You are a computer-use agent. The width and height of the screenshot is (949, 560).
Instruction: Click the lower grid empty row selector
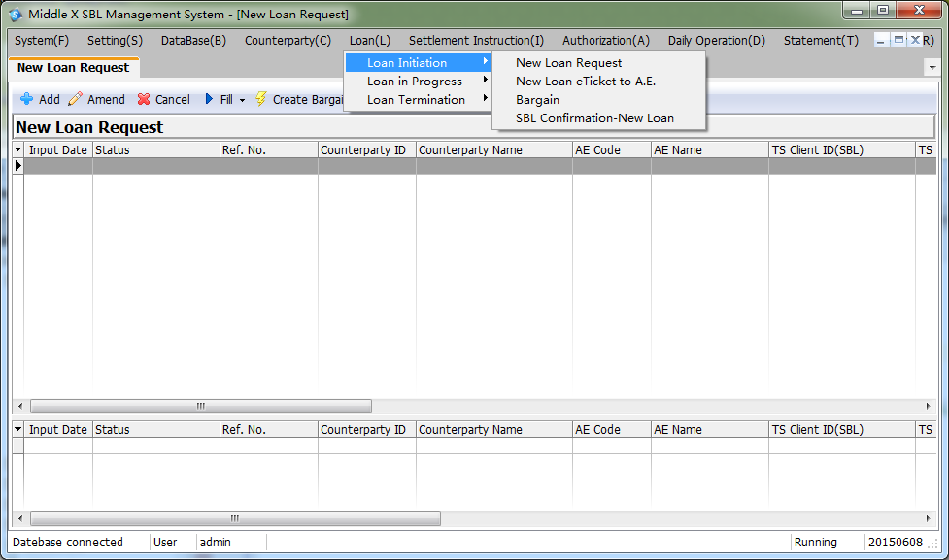(x=18, y=445)
